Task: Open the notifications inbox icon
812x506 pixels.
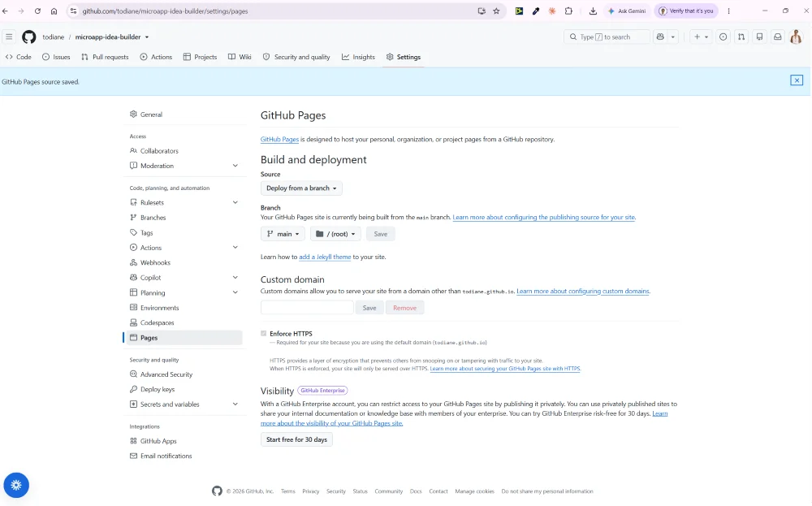Action: pos(778,37)
